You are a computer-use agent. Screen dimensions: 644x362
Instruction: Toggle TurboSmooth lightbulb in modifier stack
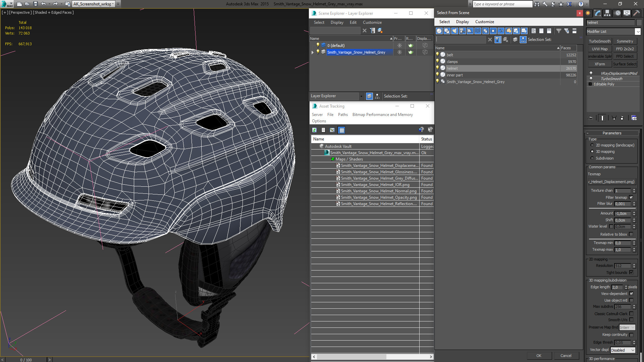[591, 78]
